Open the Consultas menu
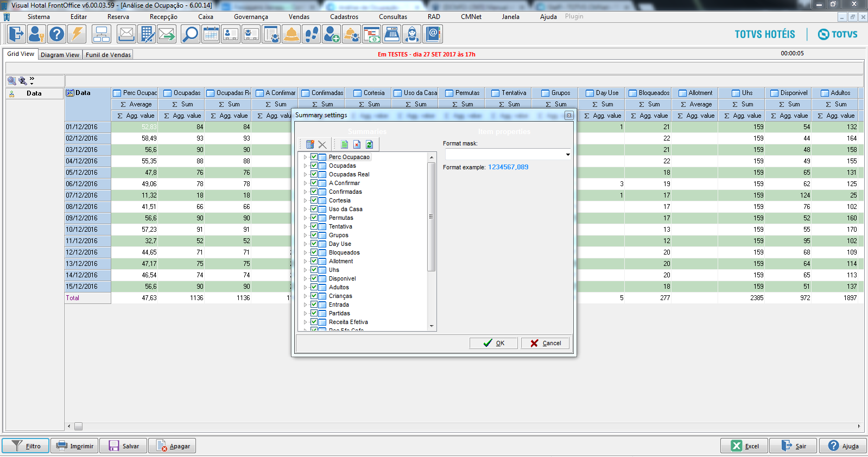Image resolution: width=868 pixels, height=457 pixels. coord(393,17)
